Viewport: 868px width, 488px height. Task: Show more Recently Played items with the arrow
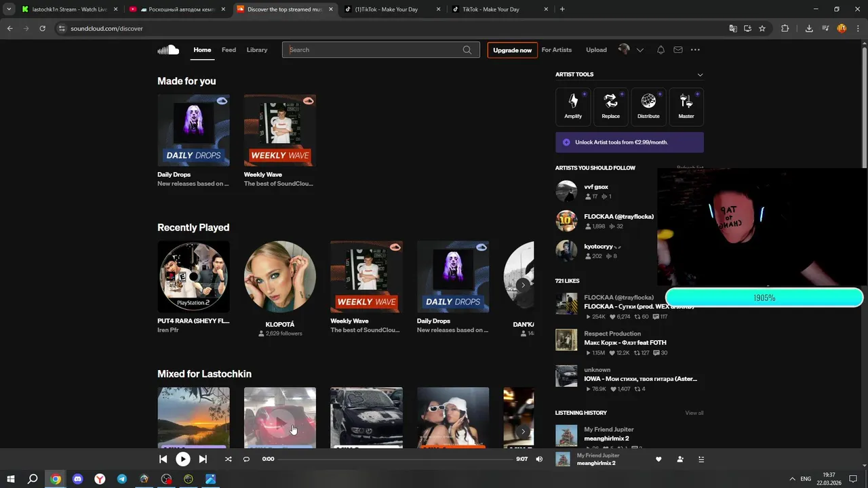pos(523,285)
